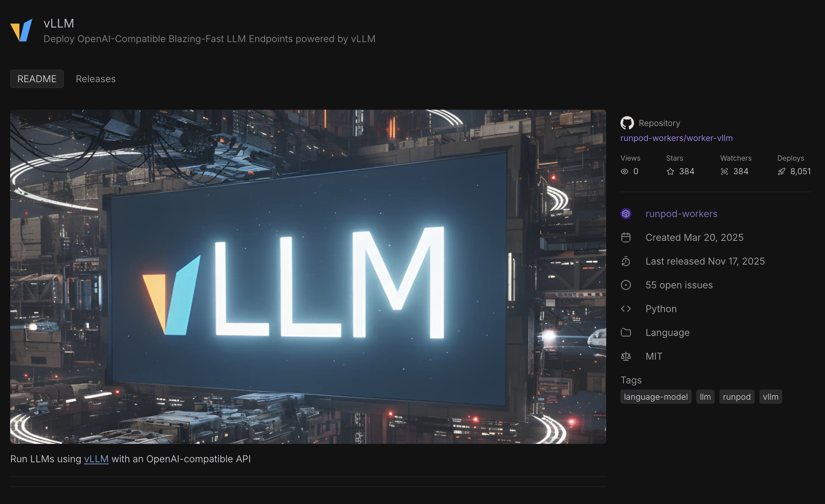
Task: Click the Watchers icon
Action: (x=724, y=172)
